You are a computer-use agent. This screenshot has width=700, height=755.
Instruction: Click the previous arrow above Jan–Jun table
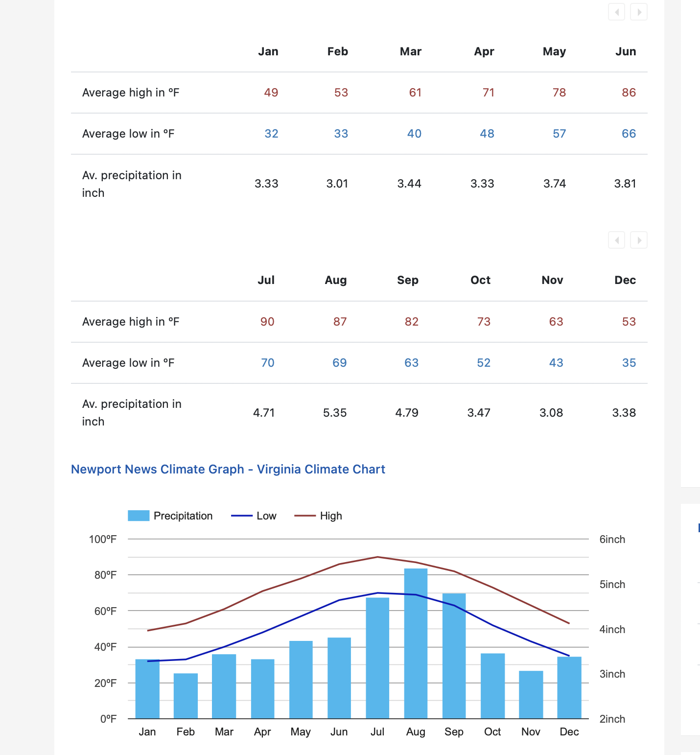617,12
